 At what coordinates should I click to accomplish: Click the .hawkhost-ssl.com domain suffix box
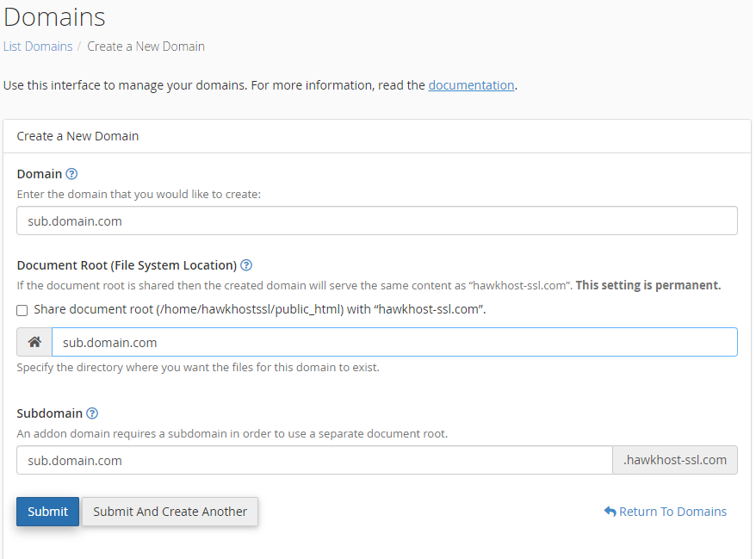coord(674,461)
